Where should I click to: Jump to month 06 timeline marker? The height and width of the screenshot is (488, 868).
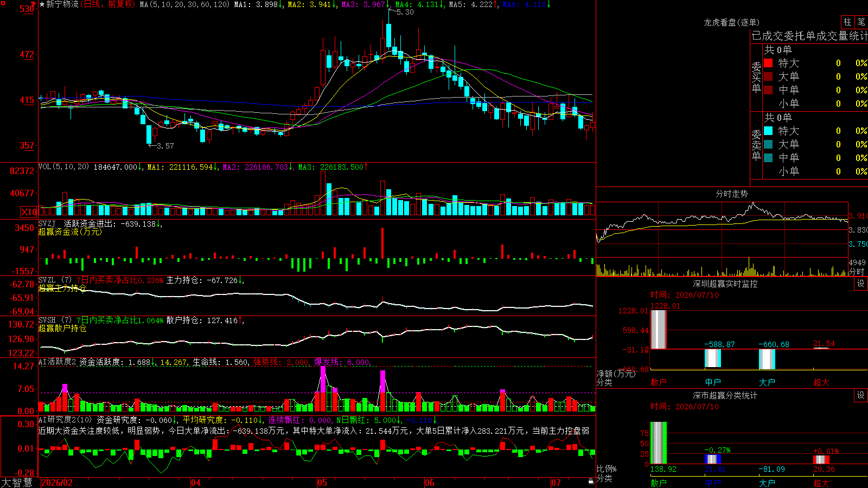(x=430, y=483)
